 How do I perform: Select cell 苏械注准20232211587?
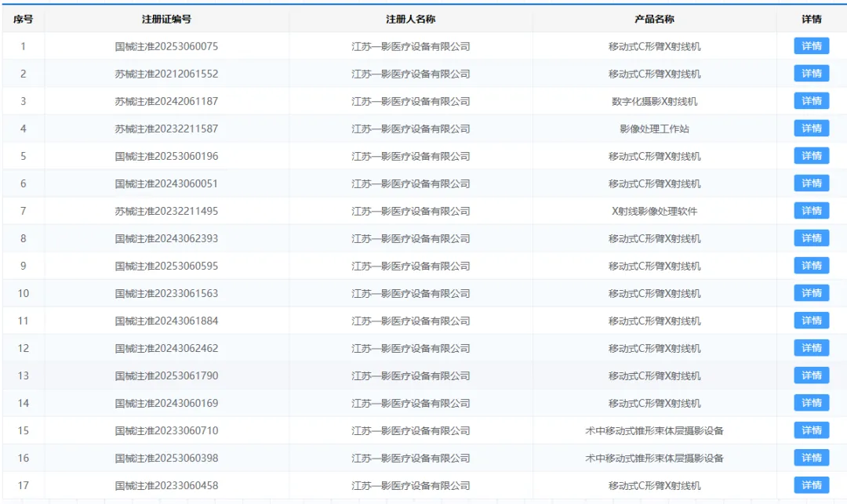166,129
